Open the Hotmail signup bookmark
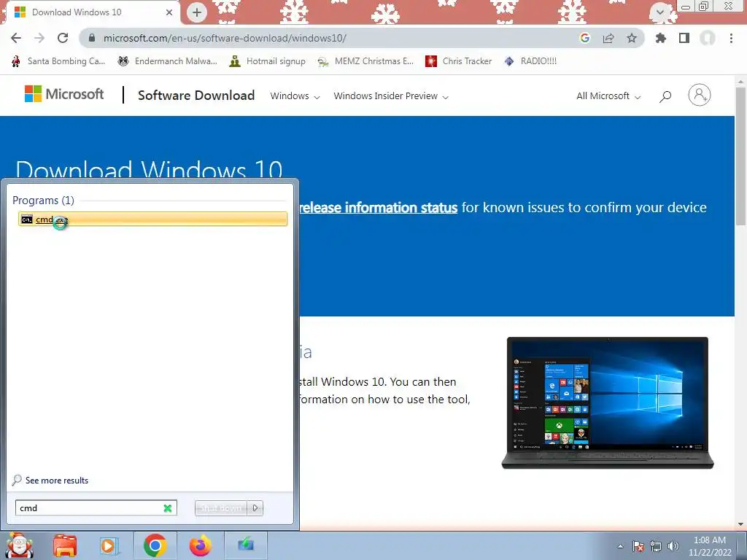This screenshot has height=560, width=747. [x=267, y=61]
